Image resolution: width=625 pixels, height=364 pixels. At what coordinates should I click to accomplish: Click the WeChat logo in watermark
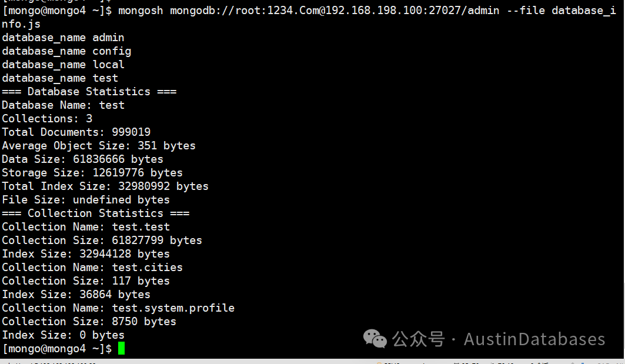click(x=375, y=339)
